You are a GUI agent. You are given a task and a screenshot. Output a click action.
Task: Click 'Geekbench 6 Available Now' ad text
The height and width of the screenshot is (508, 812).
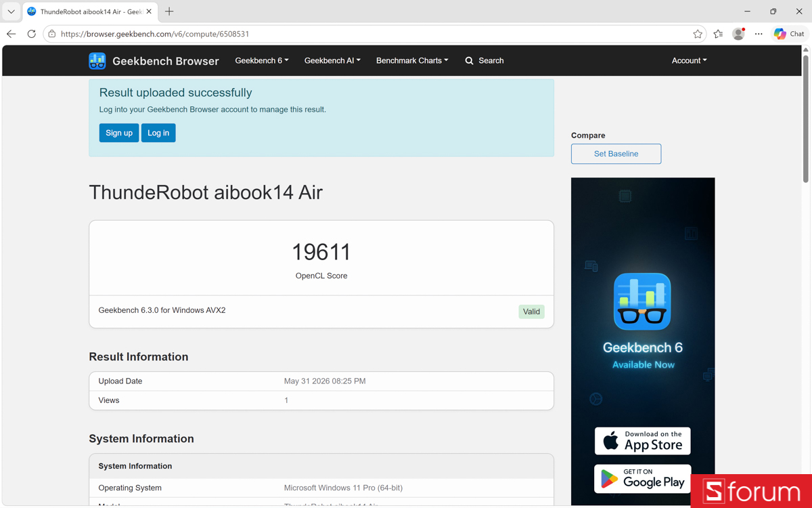tap(643, 355)
